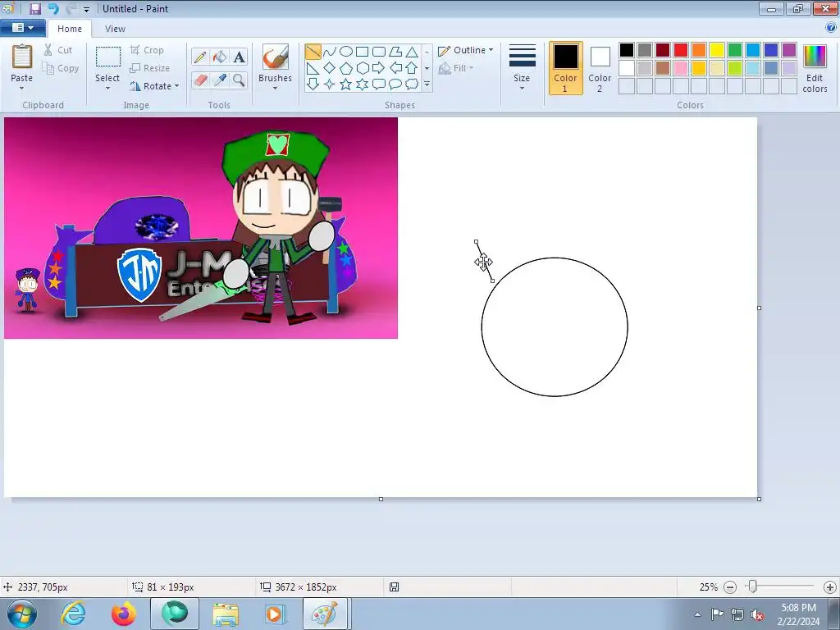Choose the Down arrow shape

pyautogui.click(x=313, y=84)
